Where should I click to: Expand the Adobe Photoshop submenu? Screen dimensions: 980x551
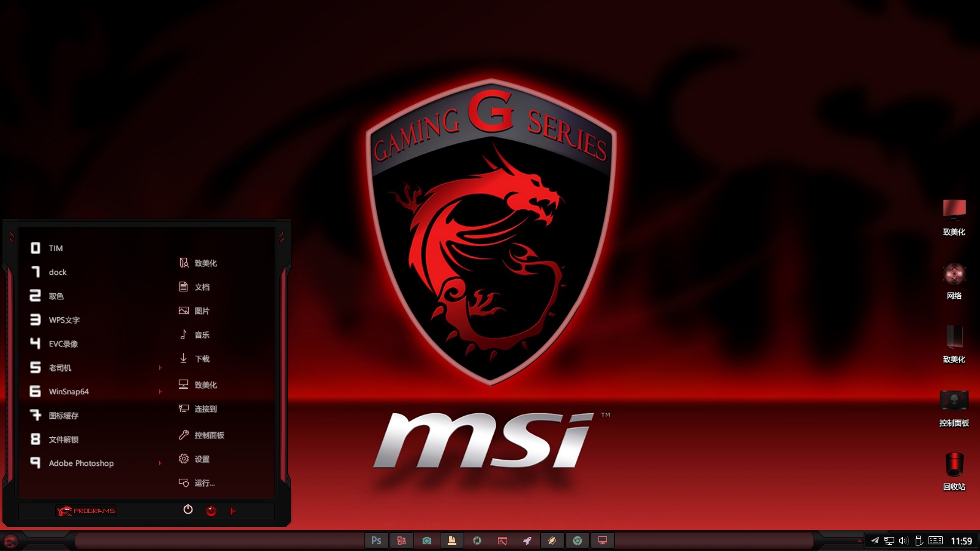point(81,463)
